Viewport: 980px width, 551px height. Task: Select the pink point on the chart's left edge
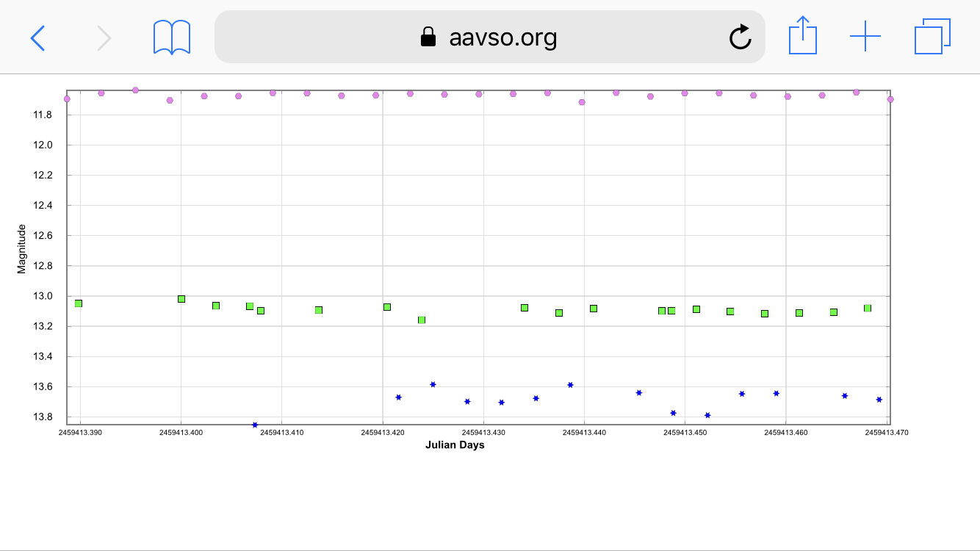pyautogui.click(x=67, y=98)
